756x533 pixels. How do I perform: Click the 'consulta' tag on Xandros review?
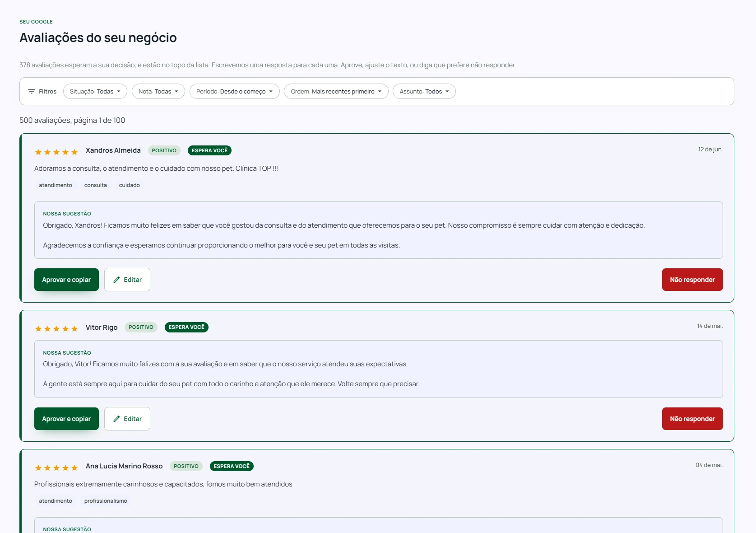(96, 185)
